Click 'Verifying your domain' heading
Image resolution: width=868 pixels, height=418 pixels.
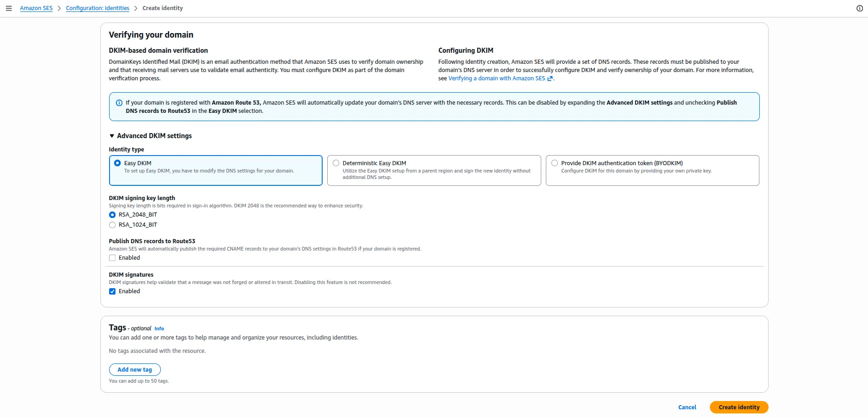click(151, 35)
